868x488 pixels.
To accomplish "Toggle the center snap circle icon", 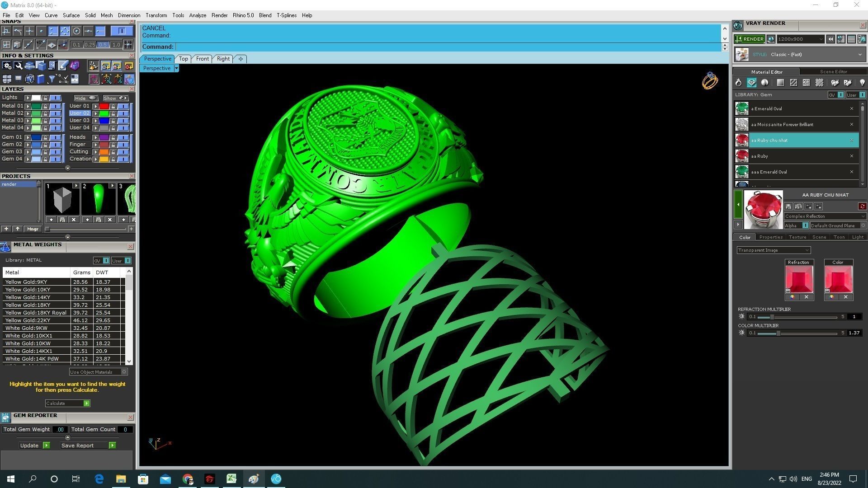I will pos(76,31).
